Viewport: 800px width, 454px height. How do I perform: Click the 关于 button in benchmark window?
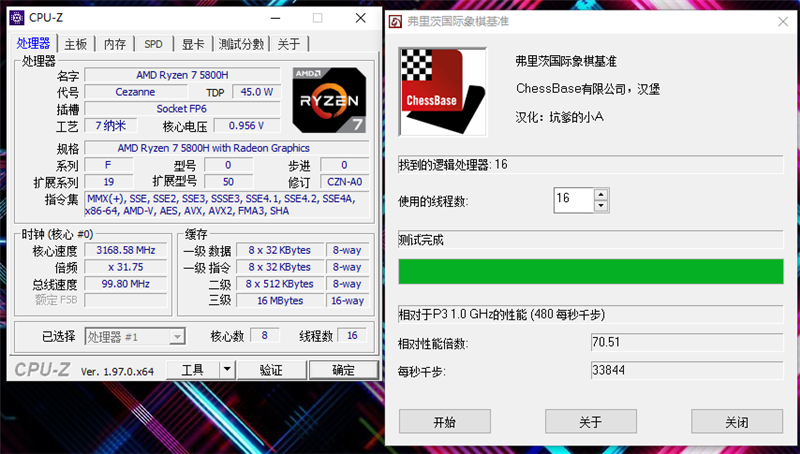(591, 422)
